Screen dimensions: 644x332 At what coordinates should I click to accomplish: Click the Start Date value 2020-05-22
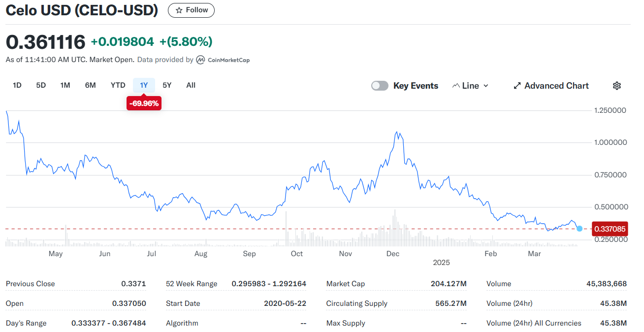coord(285,303)
